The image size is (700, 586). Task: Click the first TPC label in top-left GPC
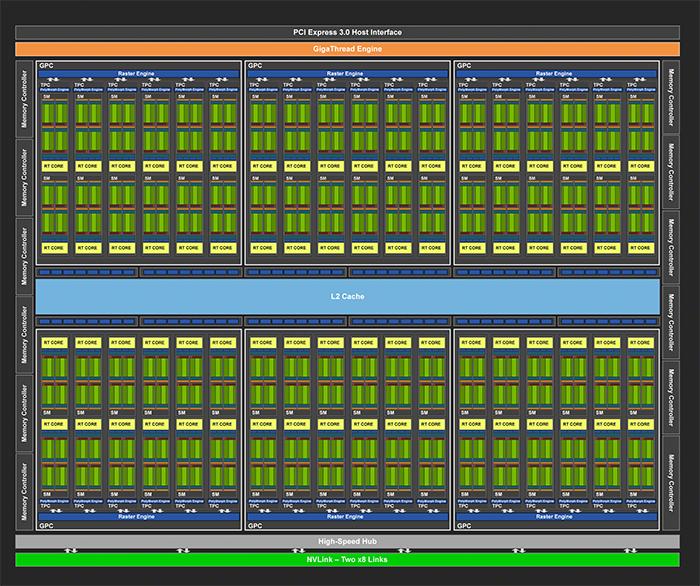[45, 85]
